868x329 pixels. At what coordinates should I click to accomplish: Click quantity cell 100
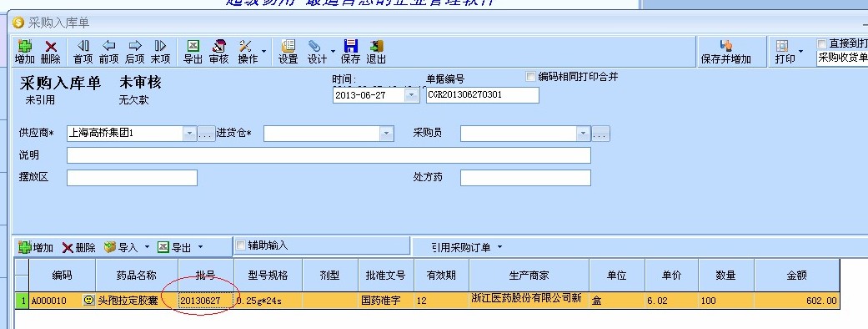pyautogui.click(x=726, y=301)
